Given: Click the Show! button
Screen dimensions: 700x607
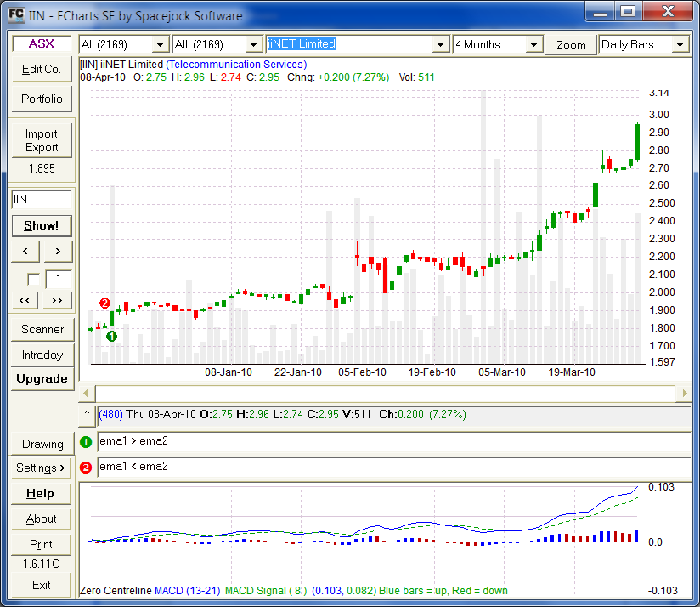Looking at the screenshot, I should [x=42, y=225].
